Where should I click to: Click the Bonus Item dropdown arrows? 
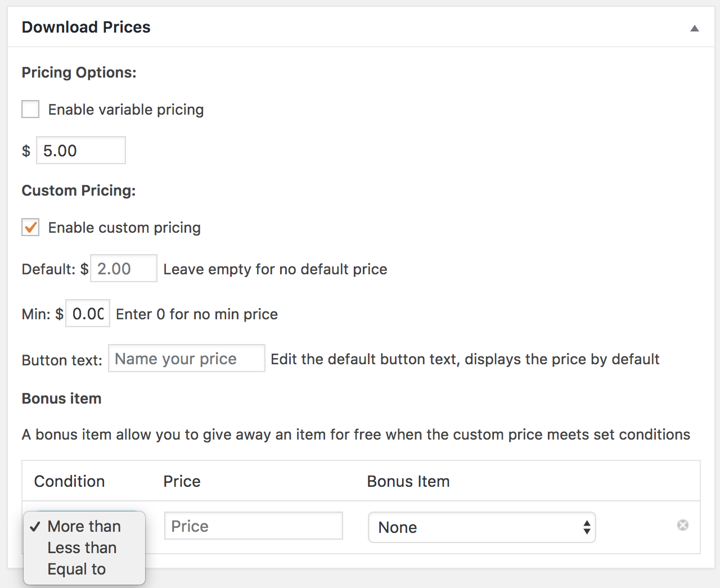pyautogui.click(x=587, y=527)
